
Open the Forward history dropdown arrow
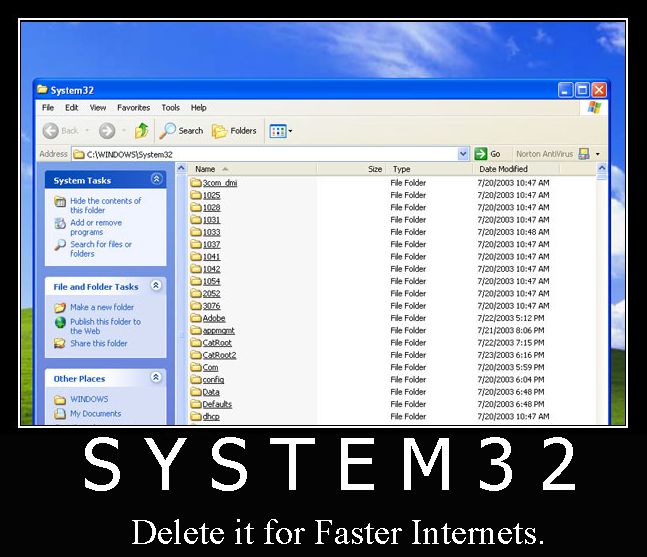click(123, 131)
